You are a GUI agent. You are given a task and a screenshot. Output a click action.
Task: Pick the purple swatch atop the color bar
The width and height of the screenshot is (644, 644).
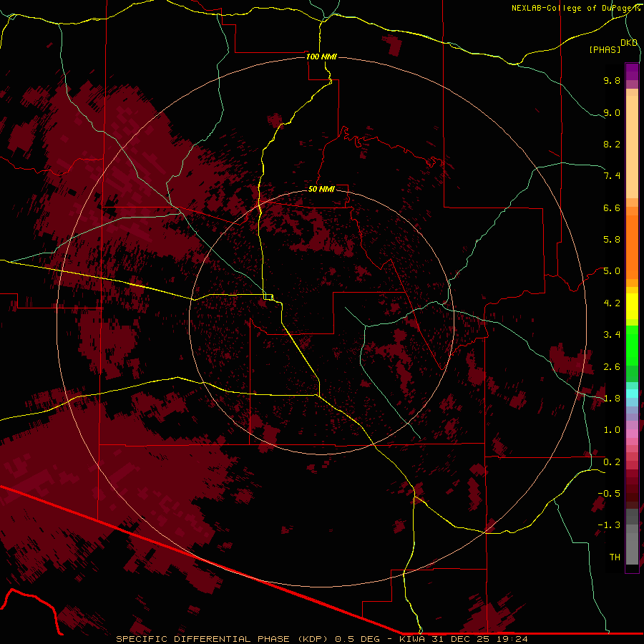coord(632,72)
